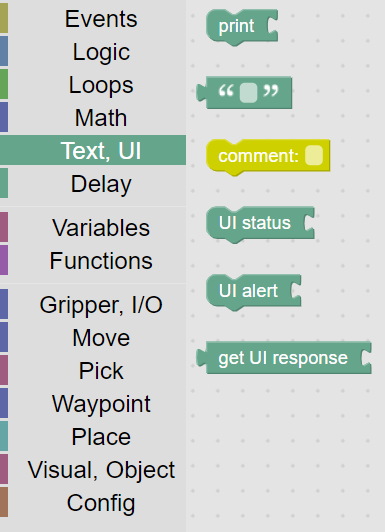Open the Events block category
The height and width of the screenshot is (532, 385).
93,19
